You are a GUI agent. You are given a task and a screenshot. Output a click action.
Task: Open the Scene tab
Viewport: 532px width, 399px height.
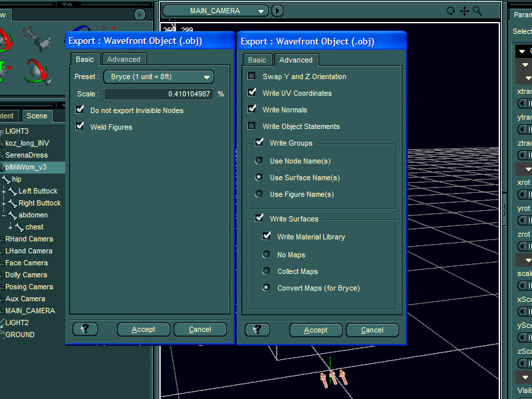[x=37, y=116]
